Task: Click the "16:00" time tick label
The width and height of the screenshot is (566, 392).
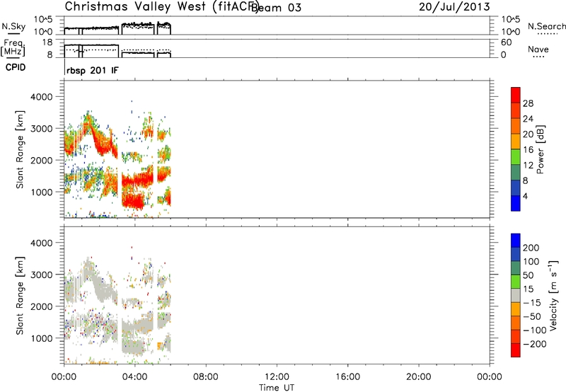Action: [x=347, y=377]
